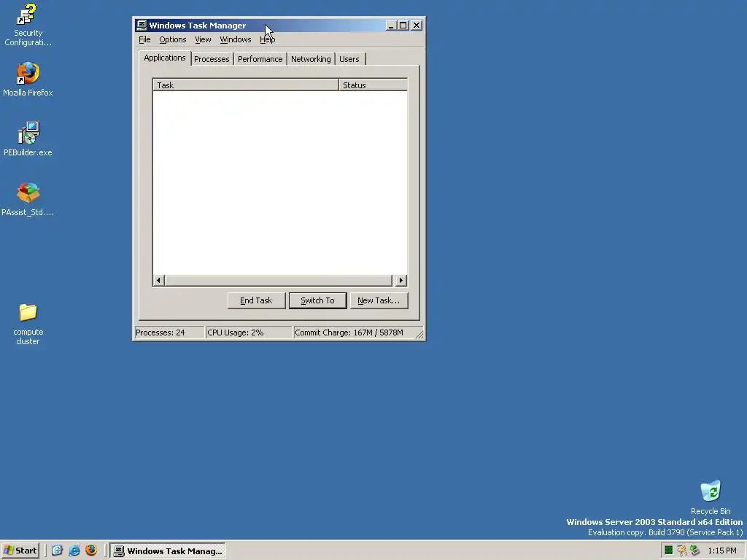Launch Internet Explorer from quick launch
Image resolution: width=747 pixels, height=560 pixels.
[x=74, y=551]
